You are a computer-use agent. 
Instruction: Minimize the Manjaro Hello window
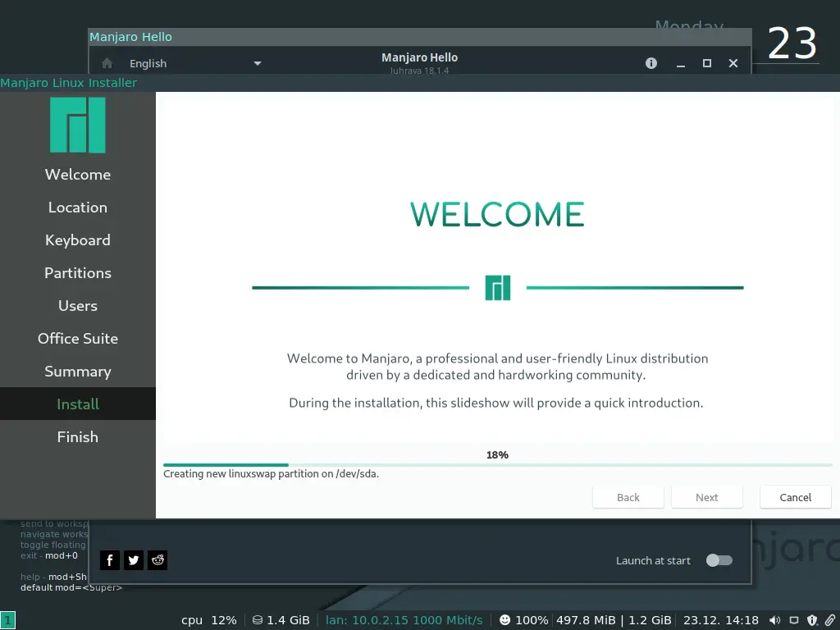pyautogui.click(x=680, y=64)
